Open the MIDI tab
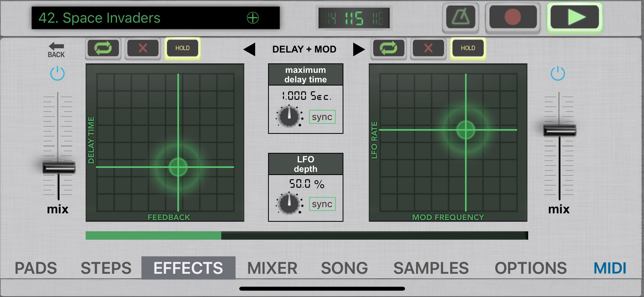The height and width of the screenshot is (297, 644). tap(610, 268)
